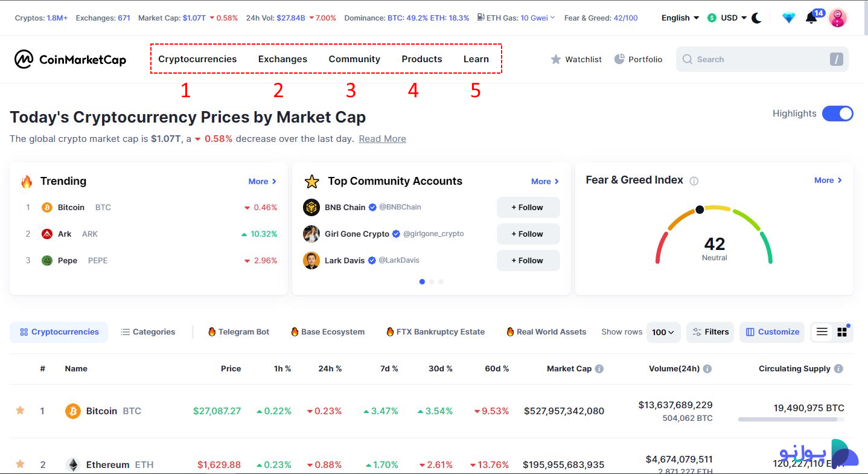Open Lark Davis avatar

311,260
